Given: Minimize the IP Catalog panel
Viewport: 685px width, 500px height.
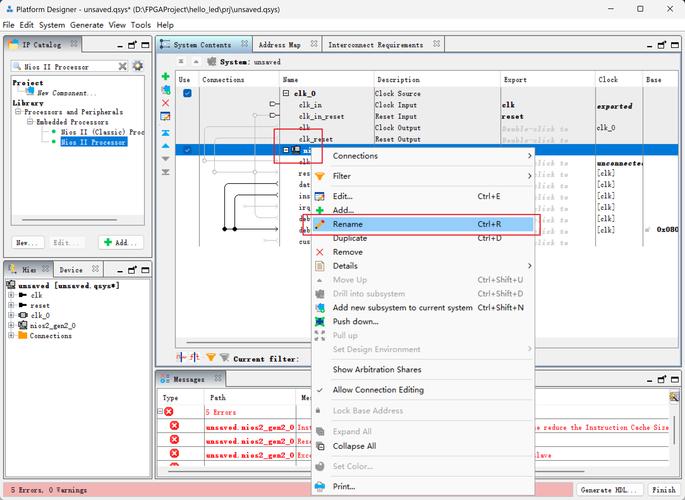Looking at the screenshot, I should [120, 45].
